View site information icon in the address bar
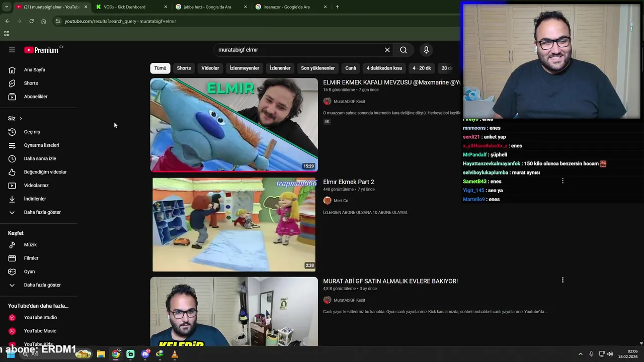Image resolution: width=644 pixels, height=362 pixels. (x=58, y=21)
